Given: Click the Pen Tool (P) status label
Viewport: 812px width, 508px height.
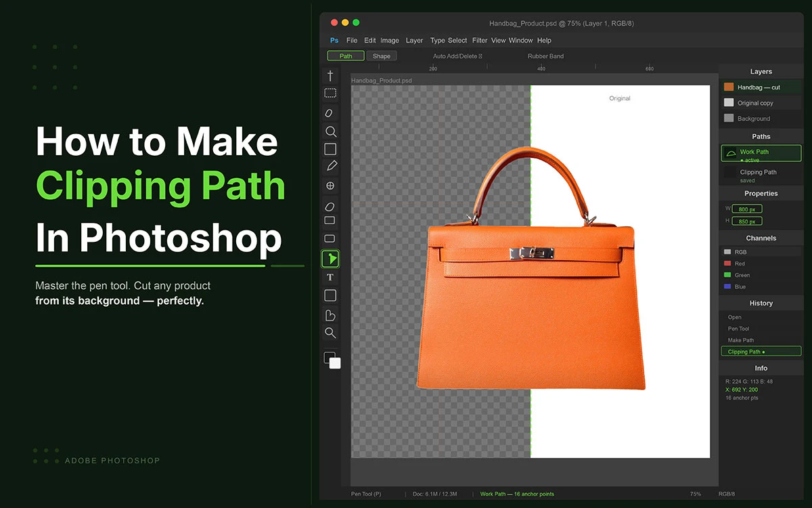Looking at the screenshot, I should pyautogui.click(x=366, y=494).
